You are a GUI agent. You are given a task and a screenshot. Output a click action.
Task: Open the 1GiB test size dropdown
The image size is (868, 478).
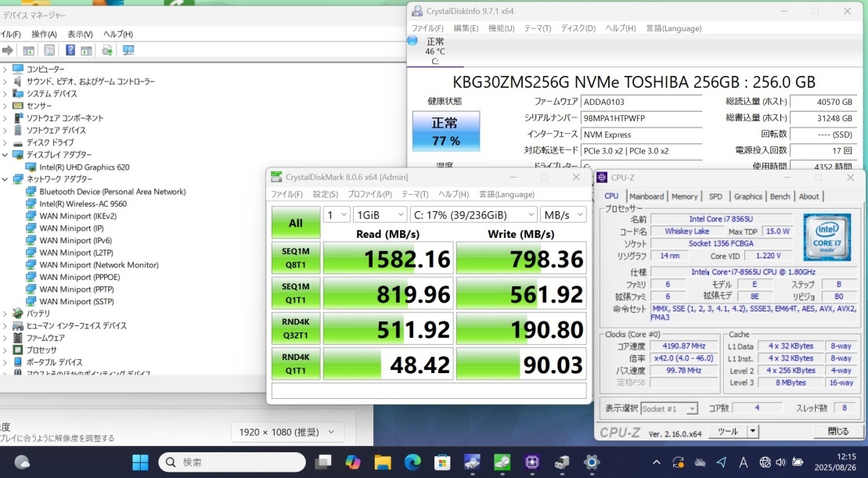pos(380,214)
